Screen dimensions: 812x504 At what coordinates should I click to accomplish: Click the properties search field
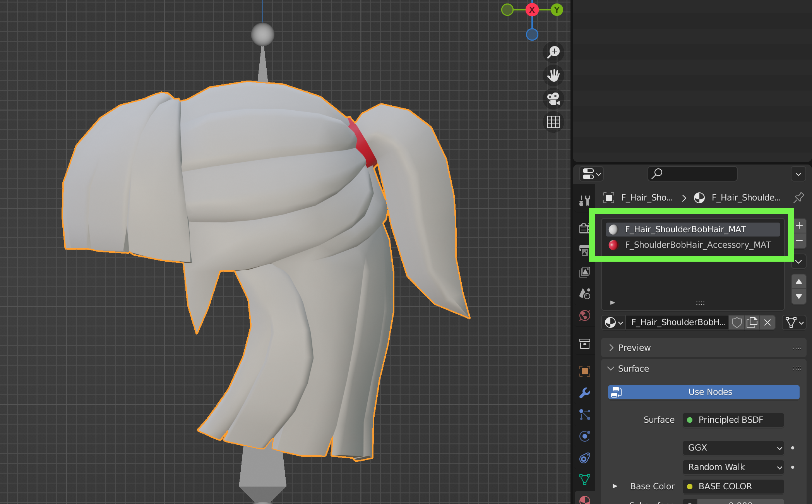pos(692,174)
